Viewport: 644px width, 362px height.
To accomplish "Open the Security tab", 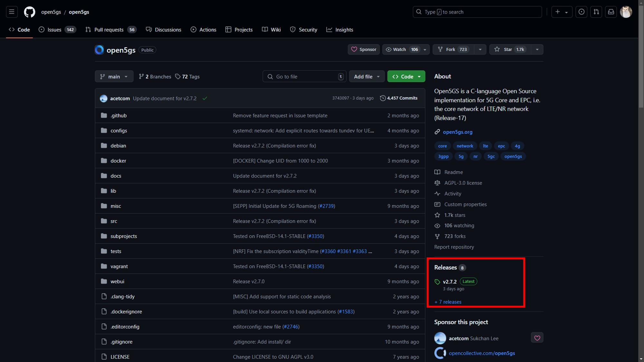I will [x=304, y=30].
